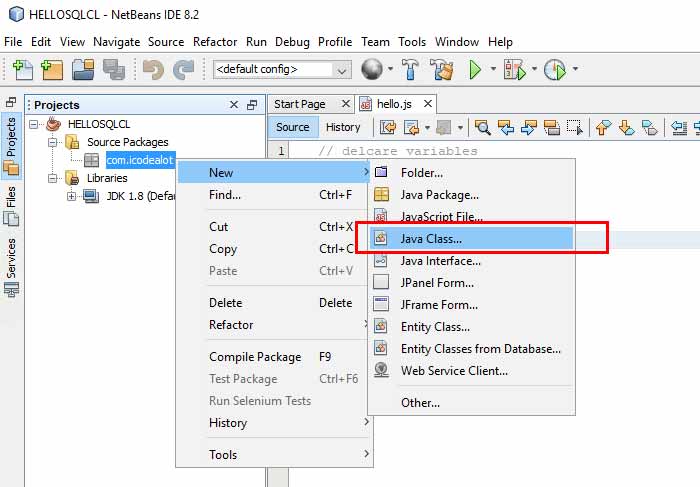This screenshot has width=700, height=487.
Task: Click the Save All toolbar icon
Action: coord(113,70)
